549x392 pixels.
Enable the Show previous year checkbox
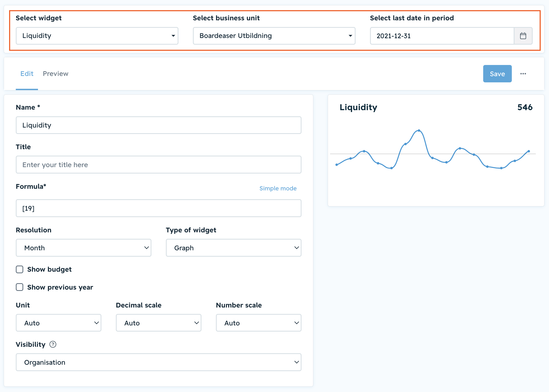(x=20, y=287)
